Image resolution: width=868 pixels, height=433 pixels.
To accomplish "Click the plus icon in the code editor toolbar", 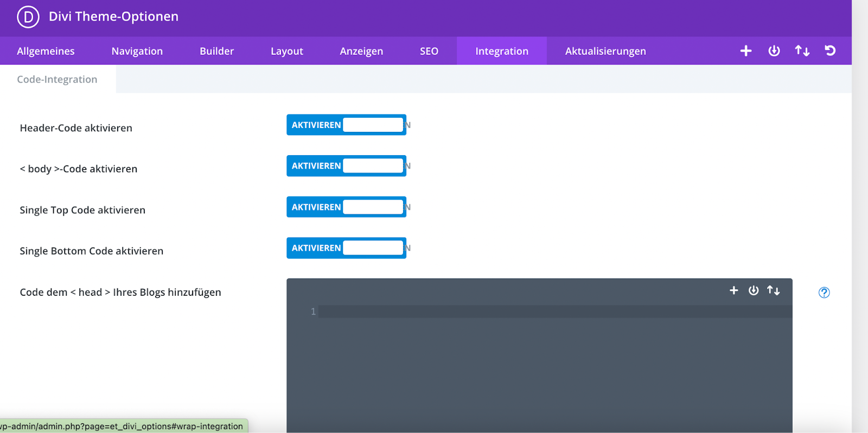I will pyautogui.click(x=733, y=290).
